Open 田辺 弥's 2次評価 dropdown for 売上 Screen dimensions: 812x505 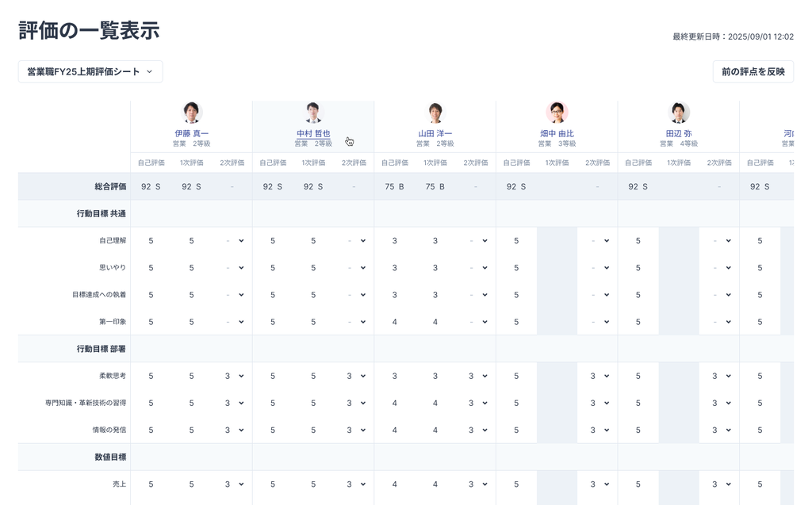720,484
